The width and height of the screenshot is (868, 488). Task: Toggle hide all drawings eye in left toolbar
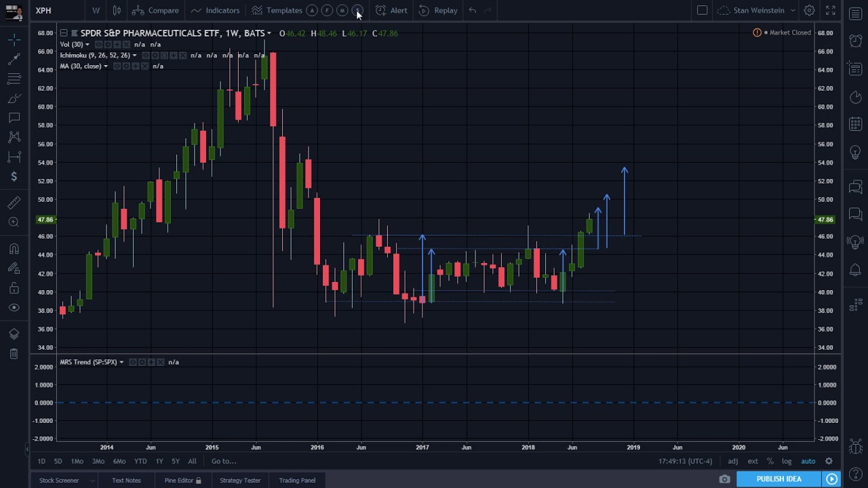tap(14, 308)
